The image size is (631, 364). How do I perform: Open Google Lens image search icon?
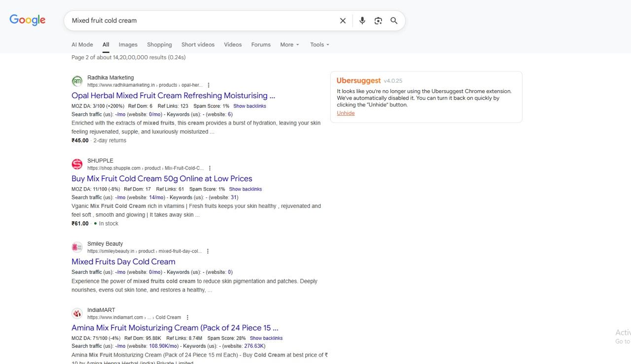tap(378, 21)
